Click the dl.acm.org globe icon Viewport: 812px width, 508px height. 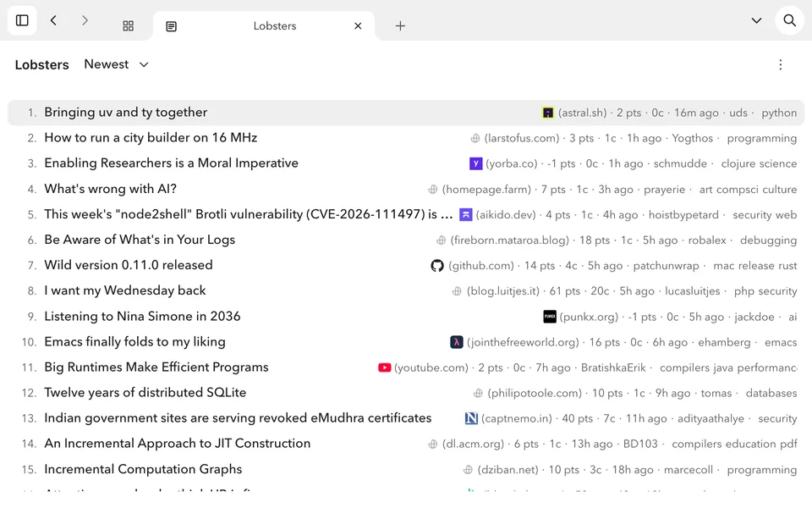(432, 444)
